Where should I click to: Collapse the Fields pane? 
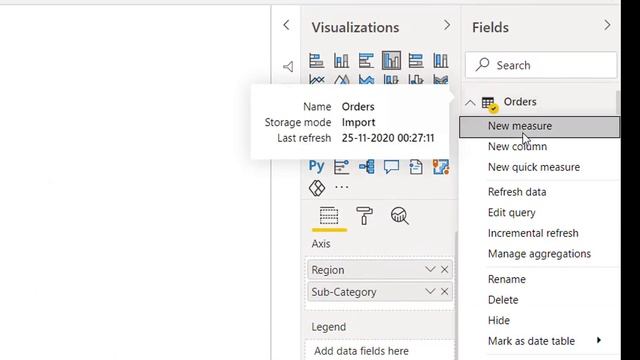[x=607, y=25]
